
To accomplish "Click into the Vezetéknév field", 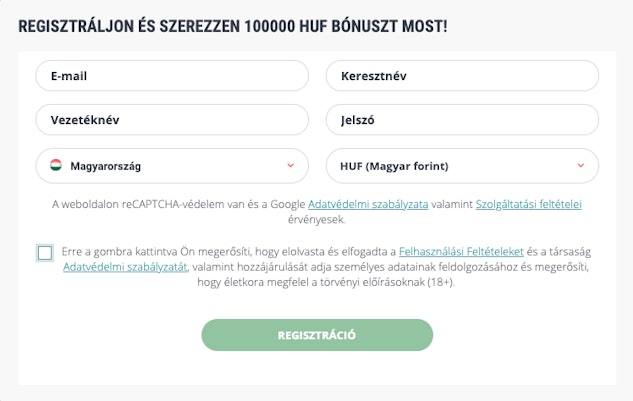I will [172, 120].
